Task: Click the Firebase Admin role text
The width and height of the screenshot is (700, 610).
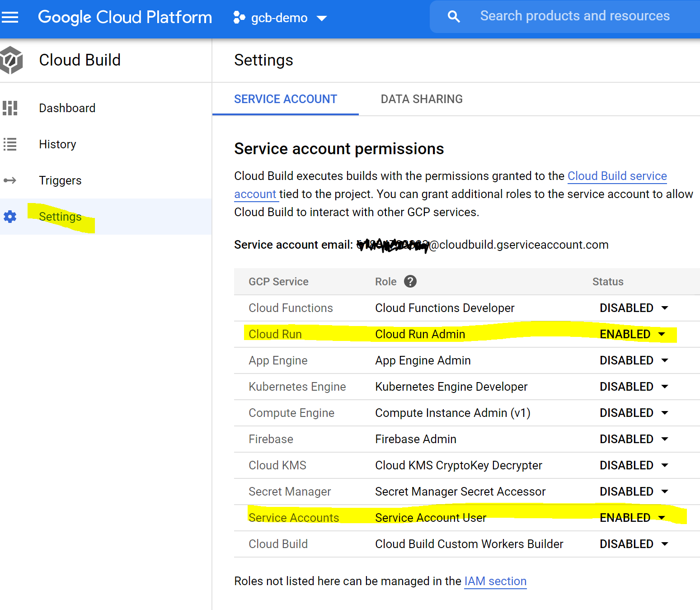Action: 416,439
